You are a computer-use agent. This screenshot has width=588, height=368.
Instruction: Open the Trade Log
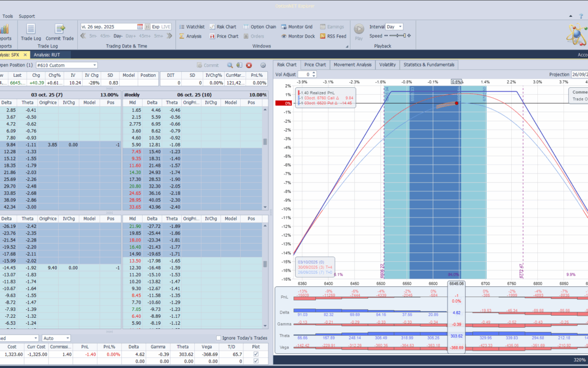[x=30, y=32]
